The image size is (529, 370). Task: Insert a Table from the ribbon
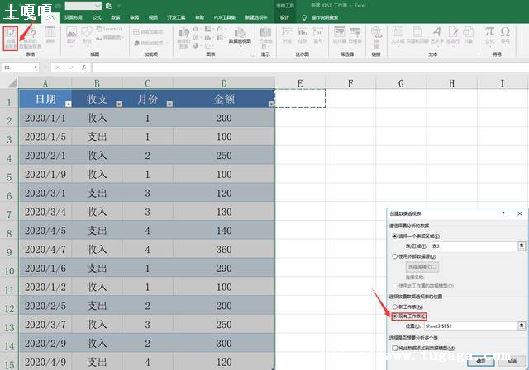click(x=50, y=35)
